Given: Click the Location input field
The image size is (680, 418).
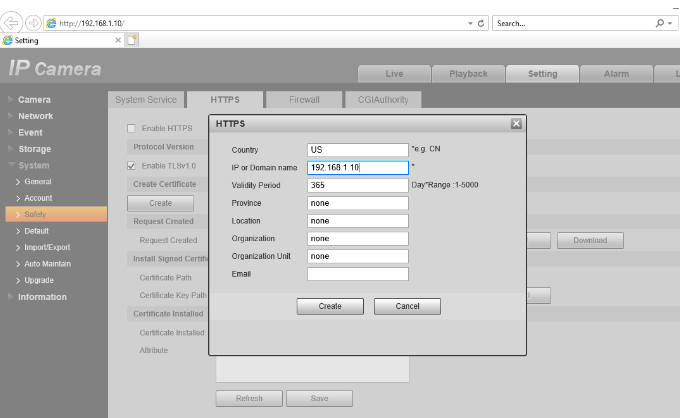Looking at the screenshot, I should click(x=358, y=221).
